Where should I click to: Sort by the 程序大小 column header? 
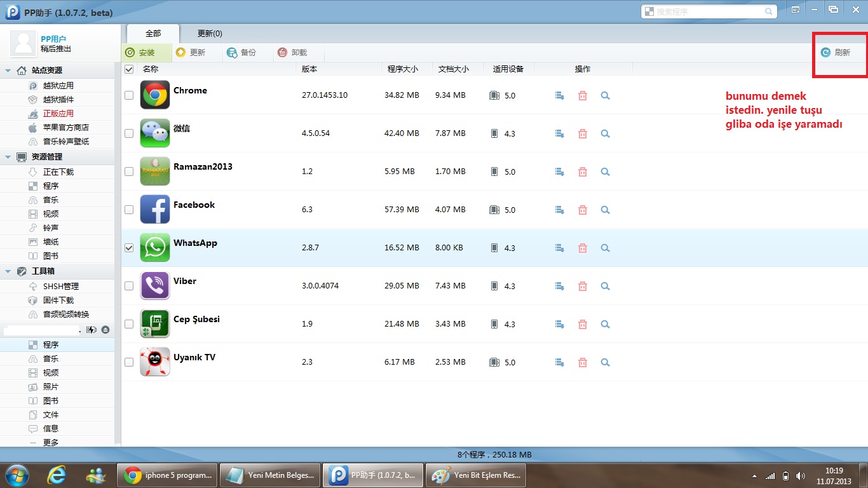click(x=407, y=69)
